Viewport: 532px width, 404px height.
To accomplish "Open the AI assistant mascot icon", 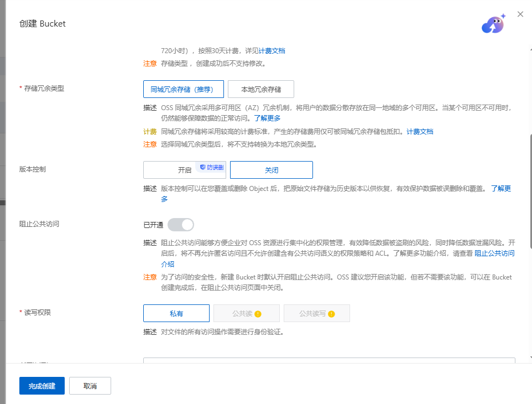I will point(494,24).
